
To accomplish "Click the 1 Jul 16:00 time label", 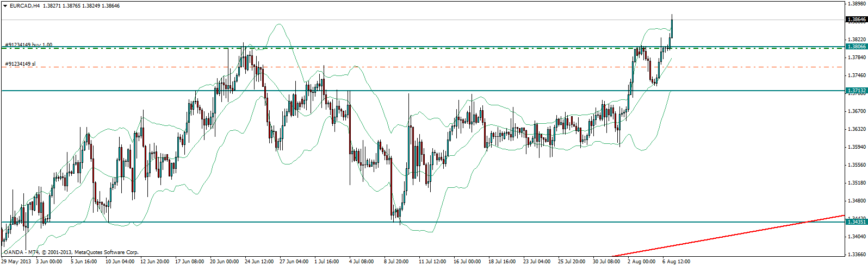I will coord(326,262).
